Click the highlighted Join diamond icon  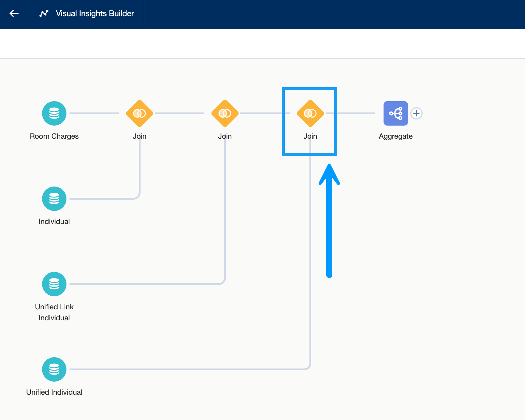(310, 113)
